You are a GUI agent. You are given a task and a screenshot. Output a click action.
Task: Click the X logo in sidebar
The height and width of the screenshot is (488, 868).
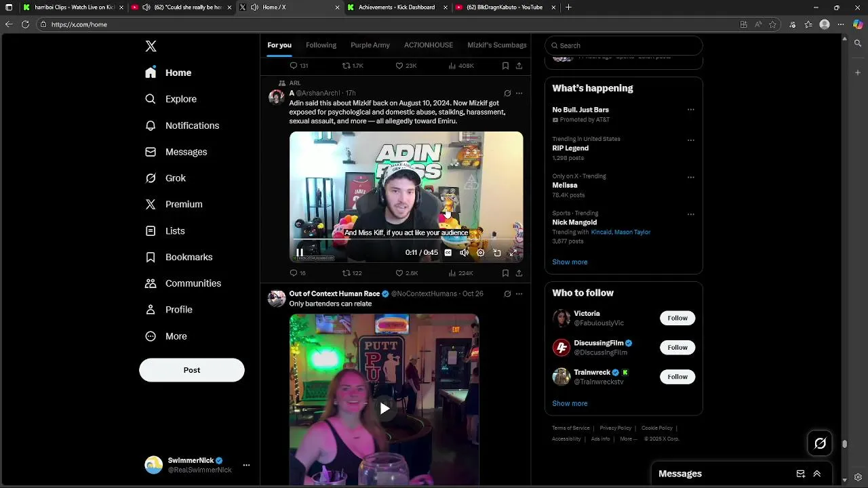pos(151,46)
